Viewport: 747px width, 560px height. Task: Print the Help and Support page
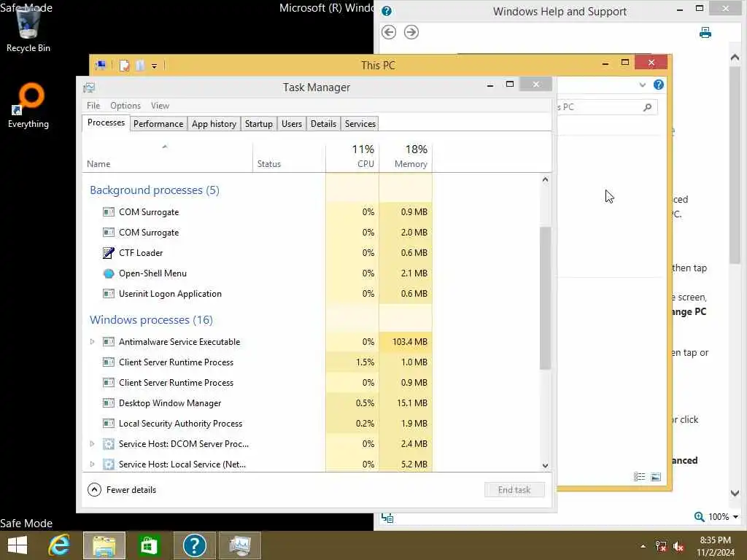705,32
